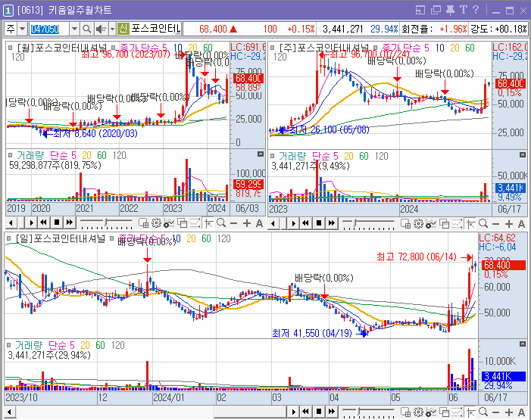Open help with the question mark icon

point(476,10)
